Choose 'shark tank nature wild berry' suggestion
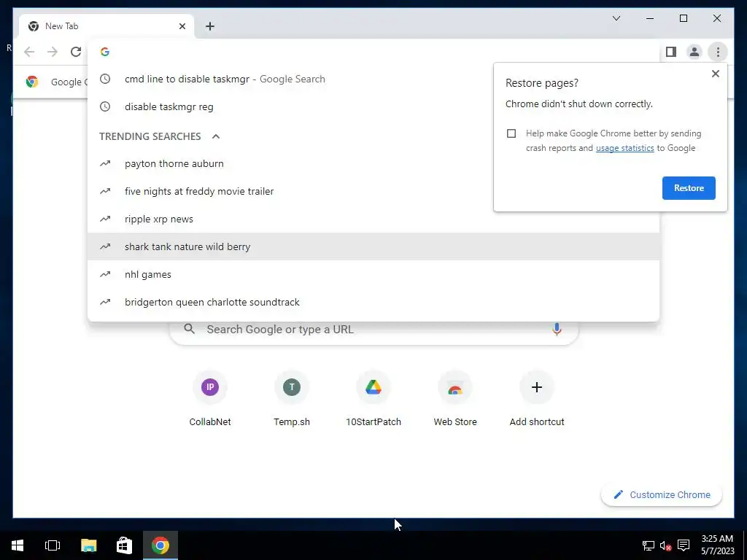The image size is (747, 560). 373,246
